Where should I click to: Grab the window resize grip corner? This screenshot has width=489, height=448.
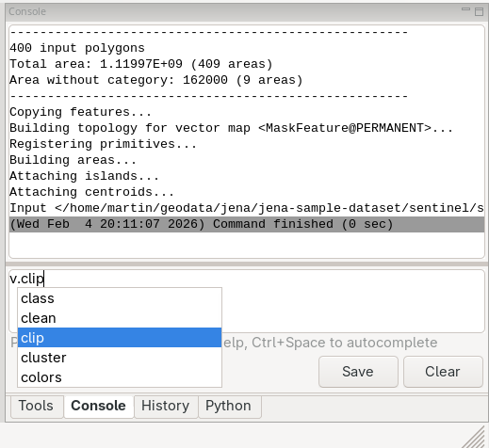[475, 438]
